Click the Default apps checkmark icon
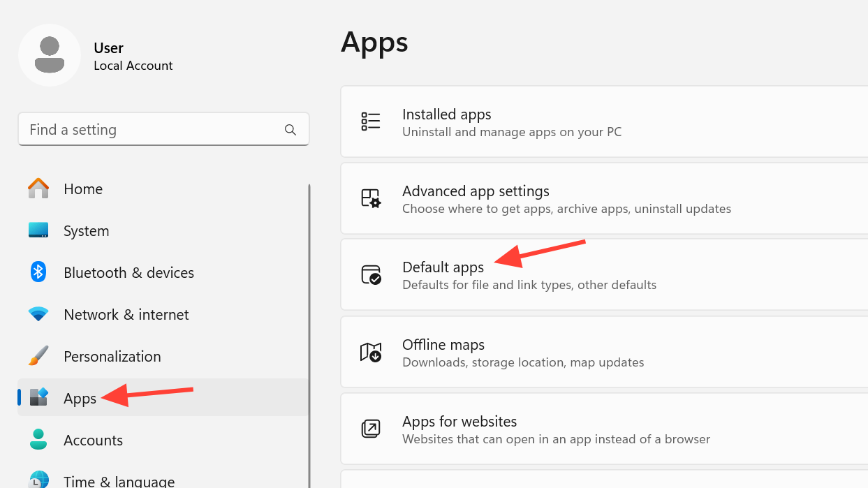868x488 pixels. point(371,275)
